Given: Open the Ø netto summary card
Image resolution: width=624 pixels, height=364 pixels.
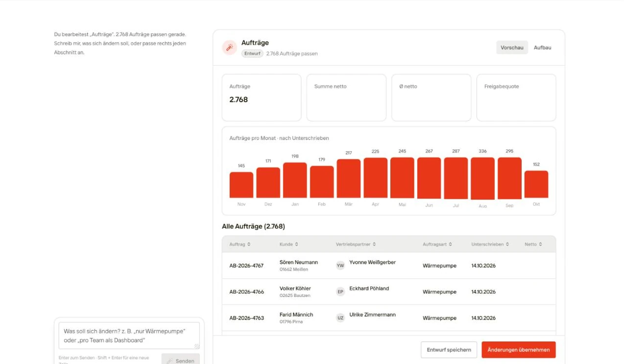Looking at the screenshot, I should [431, 97].
